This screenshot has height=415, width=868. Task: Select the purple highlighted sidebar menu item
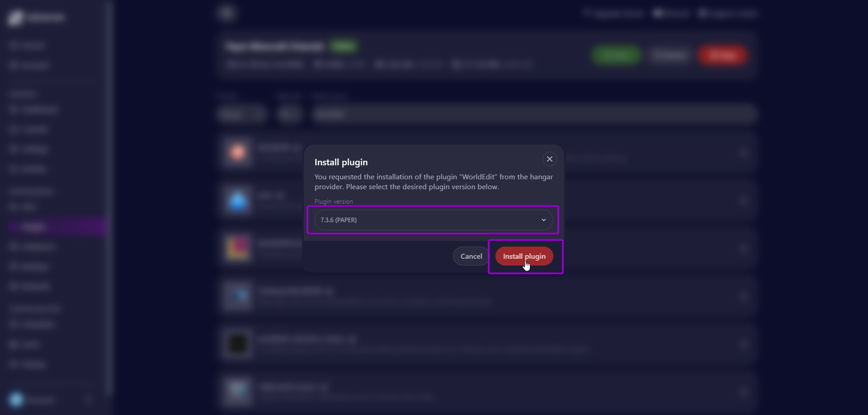click(x=58, y=227)
